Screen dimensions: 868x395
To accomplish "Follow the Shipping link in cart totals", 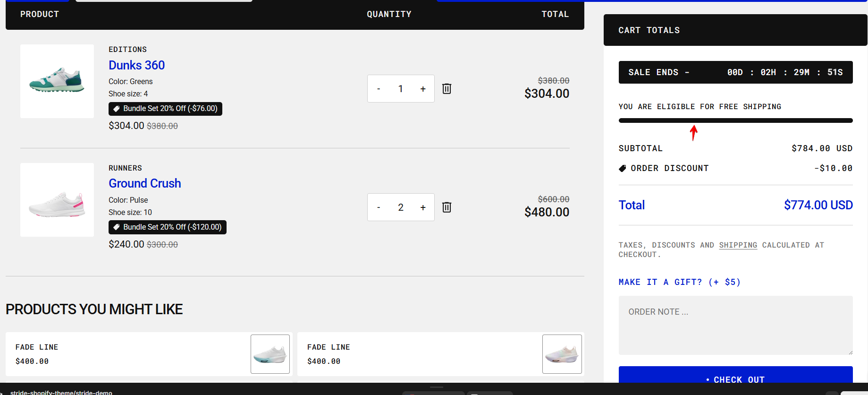I will [x=738, y=245].
